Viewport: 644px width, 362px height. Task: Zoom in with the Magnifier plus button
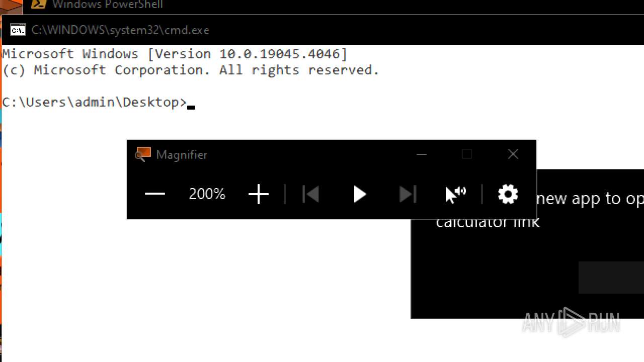click(x=259, y=194)
